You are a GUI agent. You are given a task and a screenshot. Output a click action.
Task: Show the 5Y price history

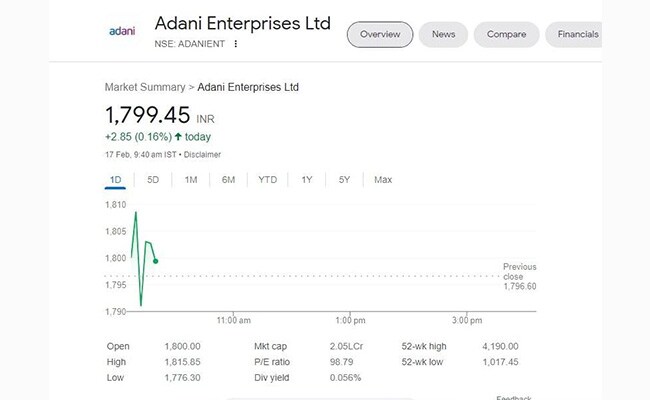344,180
